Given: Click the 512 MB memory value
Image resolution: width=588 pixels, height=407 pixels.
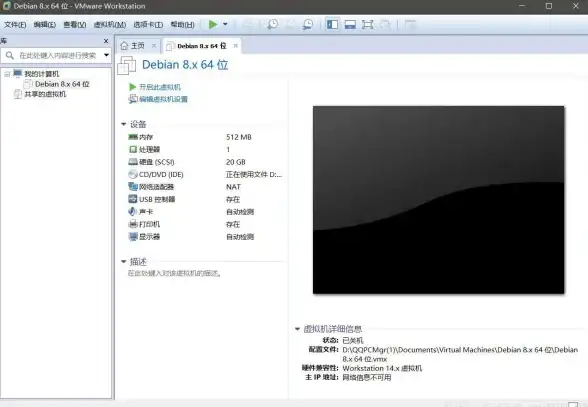Looking at the screenshot, I should click(239, 137).
